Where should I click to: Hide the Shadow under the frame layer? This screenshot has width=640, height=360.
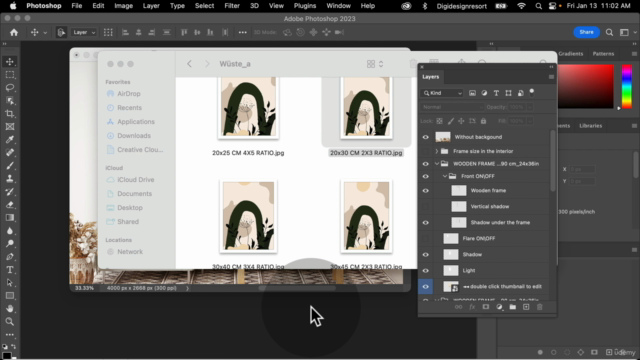click(x=425, y=222)
